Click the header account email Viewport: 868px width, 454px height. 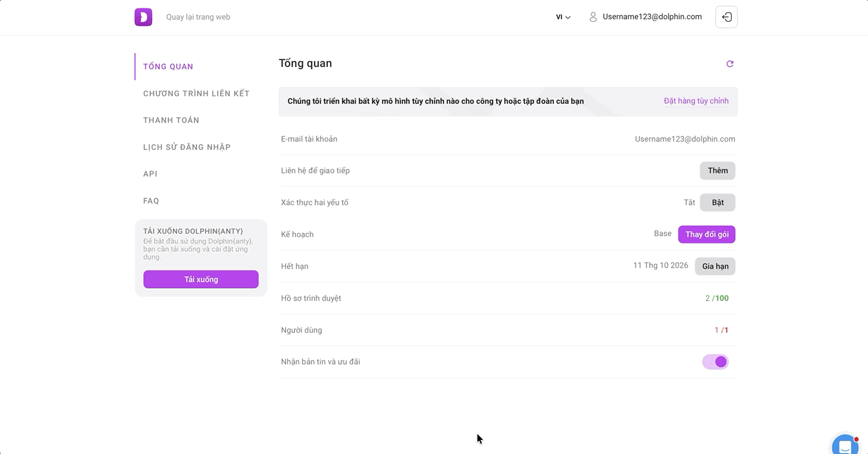tap(652, 17)
